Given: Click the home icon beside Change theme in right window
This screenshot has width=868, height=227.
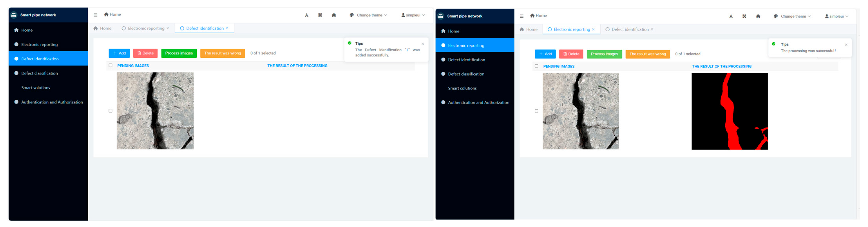Looking at the screenshot, I should tap(758, 16).
